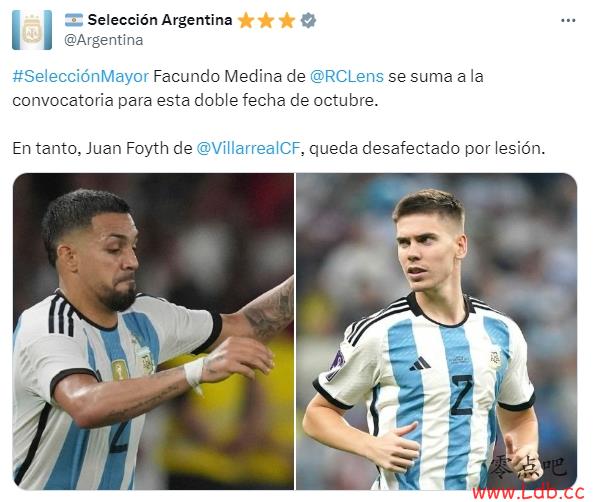Click the sentence about Juan Foyth
The image size is (594, 502).
tap(278, 148)
